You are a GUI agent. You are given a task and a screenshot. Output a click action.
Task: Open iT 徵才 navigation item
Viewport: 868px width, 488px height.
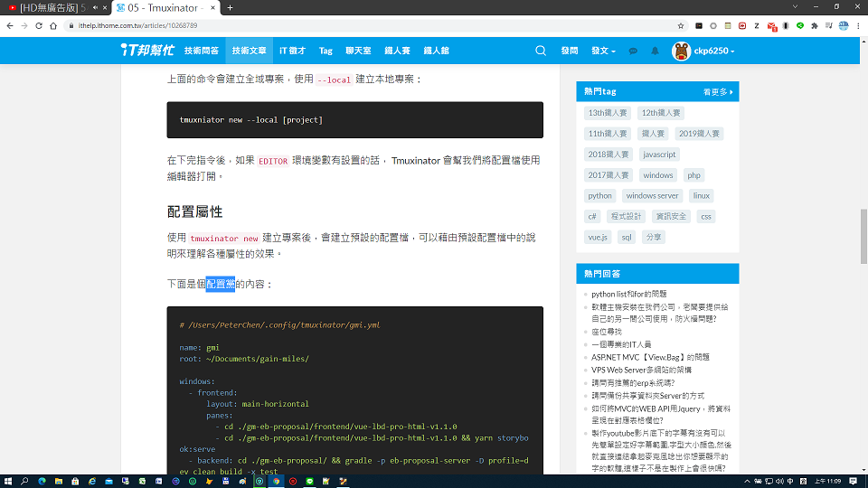point(292,51)
